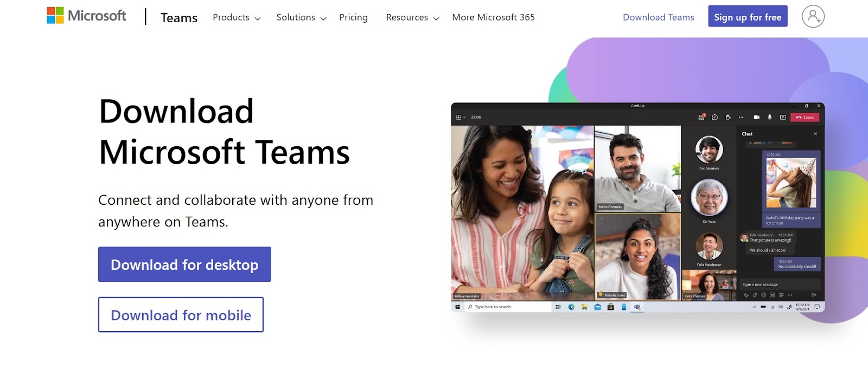Screen dimensions: 868x376
Task: Click the account sign-in avatar icon
Action: coord(813,16)
